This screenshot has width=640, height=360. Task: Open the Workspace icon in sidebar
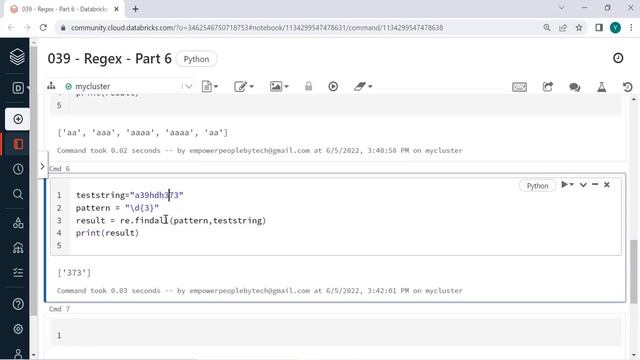pos(18,144)
